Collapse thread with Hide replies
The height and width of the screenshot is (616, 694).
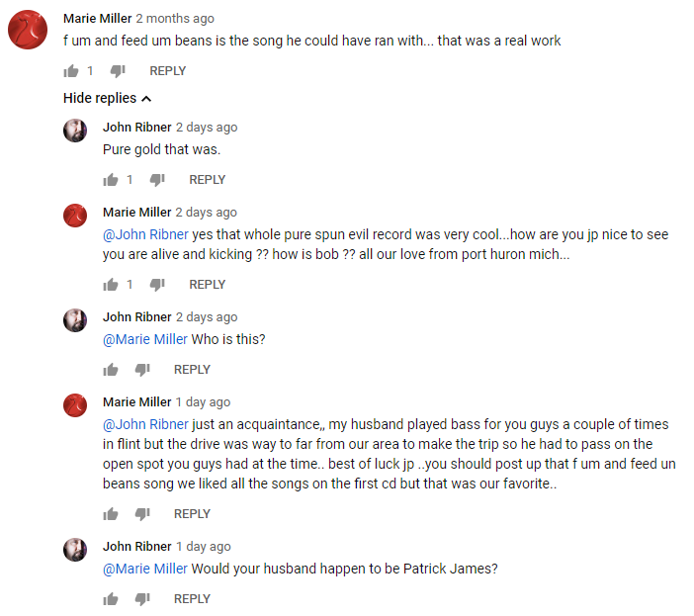(x=107, y=98)
